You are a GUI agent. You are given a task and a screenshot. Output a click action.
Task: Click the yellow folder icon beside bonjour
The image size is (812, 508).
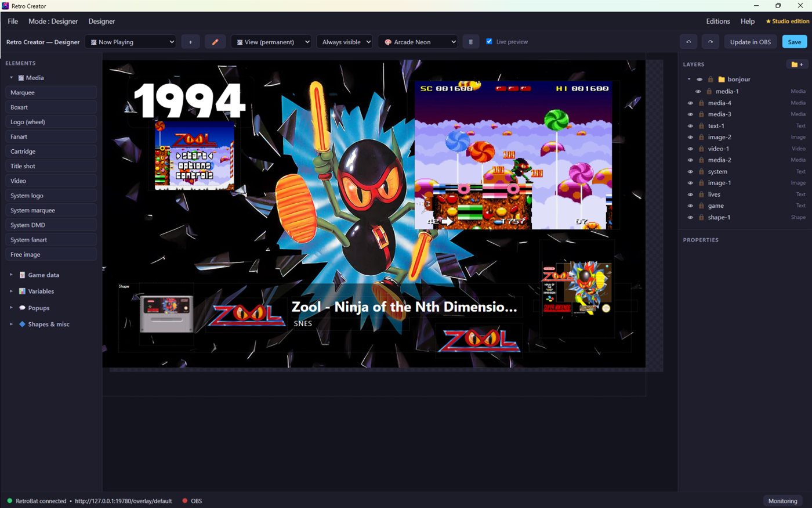tap(722, 80)
